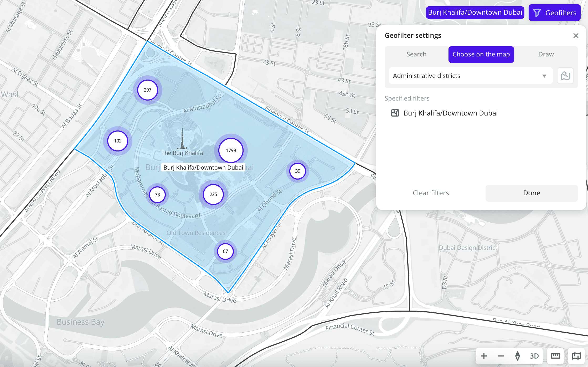Screen dimensions: 588x367
Task: Click the Burj Khalifa filter item icon
Action: click(x=395, y=113)
